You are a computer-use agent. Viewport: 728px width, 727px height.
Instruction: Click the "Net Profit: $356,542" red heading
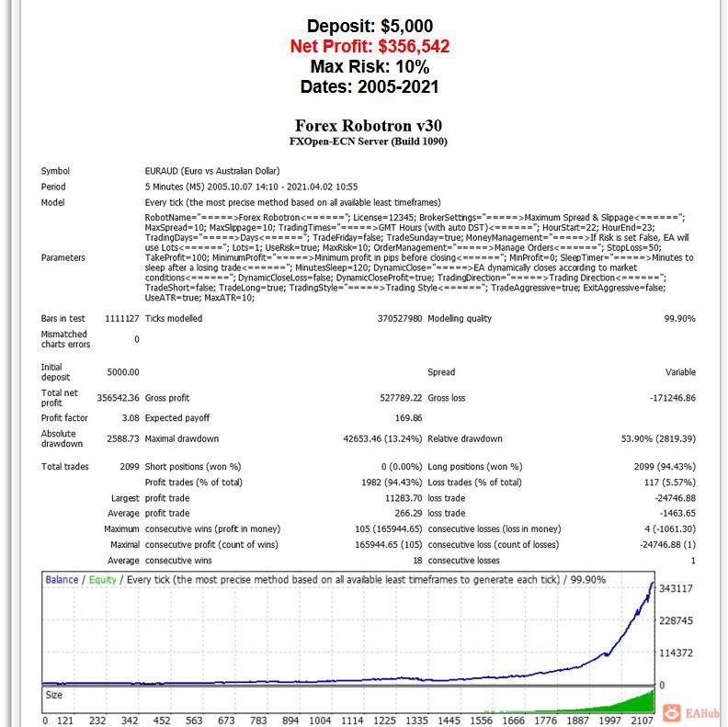(370, 47)
